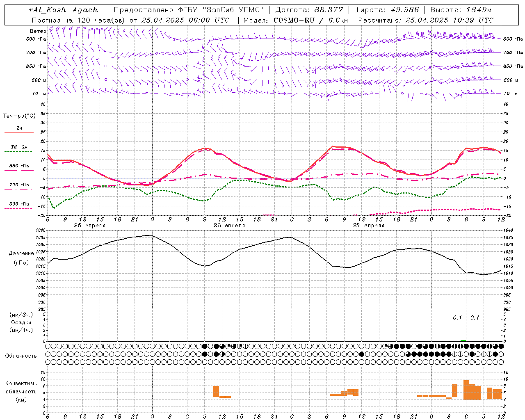Click the (км) convective cloud unit label

[21, 399]
